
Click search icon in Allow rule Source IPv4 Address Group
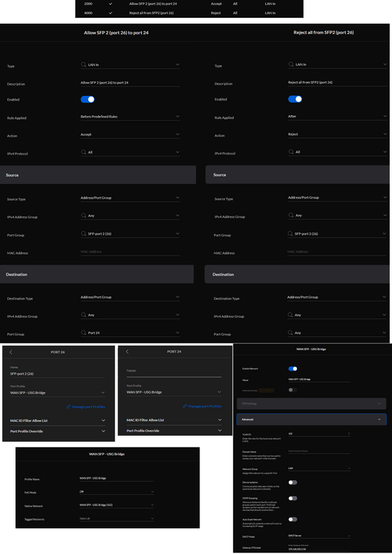[x=83, y=215]
